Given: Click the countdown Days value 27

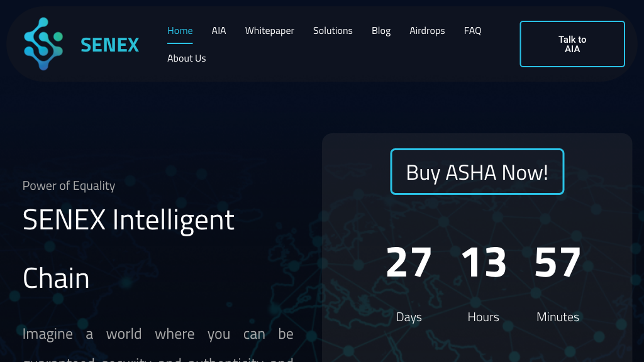Looking at the screenshot, I should 409,262.
